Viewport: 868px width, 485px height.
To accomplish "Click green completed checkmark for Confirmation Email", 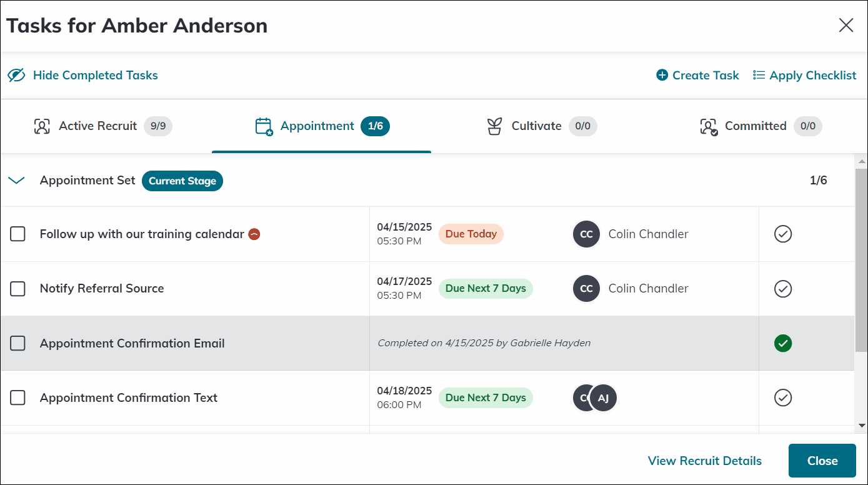I will pos(783,343).
